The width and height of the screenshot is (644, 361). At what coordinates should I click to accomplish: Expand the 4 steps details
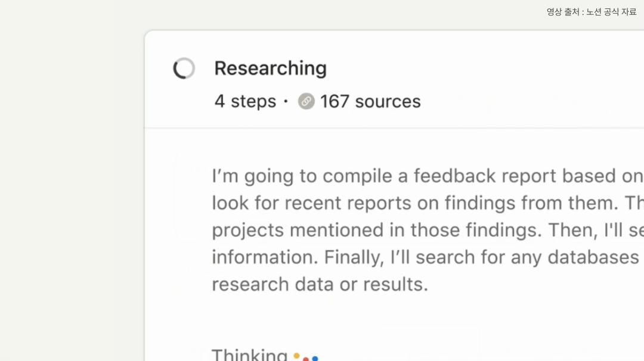(245, 102)
